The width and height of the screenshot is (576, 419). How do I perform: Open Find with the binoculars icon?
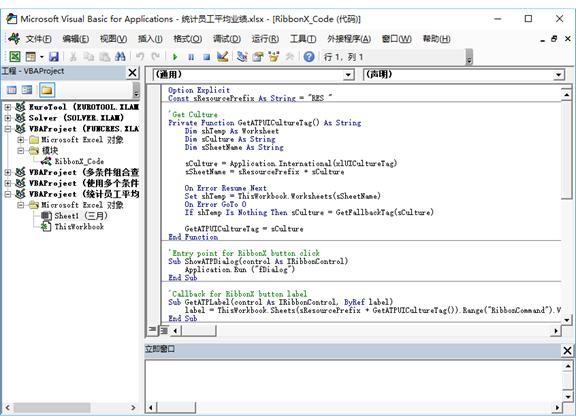coord(120,57)
